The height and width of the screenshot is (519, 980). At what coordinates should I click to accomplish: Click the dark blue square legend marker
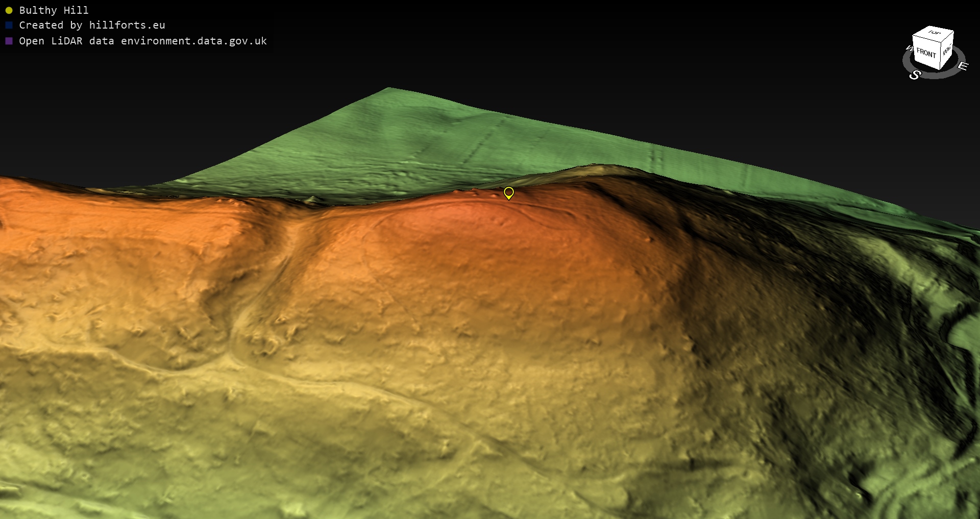(9, 25)
